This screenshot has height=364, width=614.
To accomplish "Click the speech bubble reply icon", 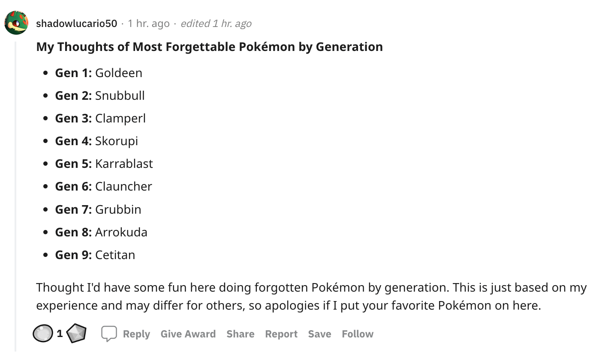I will (108, 333).
